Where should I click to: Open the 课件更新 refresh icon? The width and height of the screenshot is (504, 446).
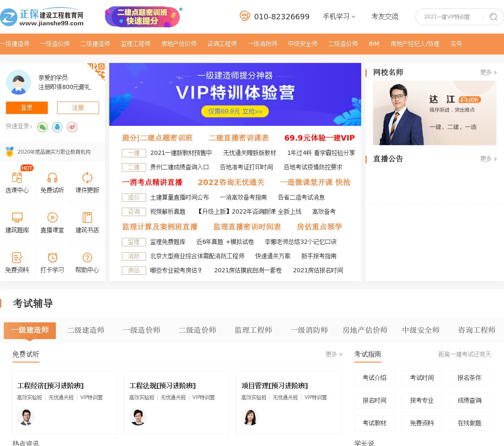(x=87, y=177)
